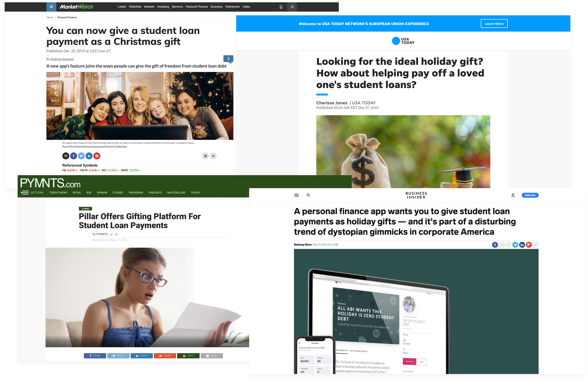This screenshot has height=381, width=588.
Task: Click PYMNTS author Twitter icon
Action: [111, 235]
